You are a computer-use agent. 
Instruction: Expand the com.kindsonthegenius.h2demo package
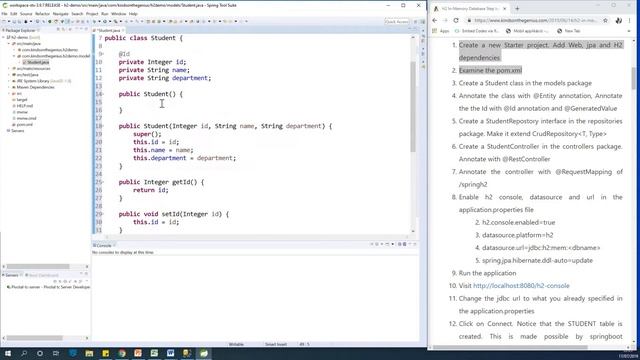pos(14,50)
